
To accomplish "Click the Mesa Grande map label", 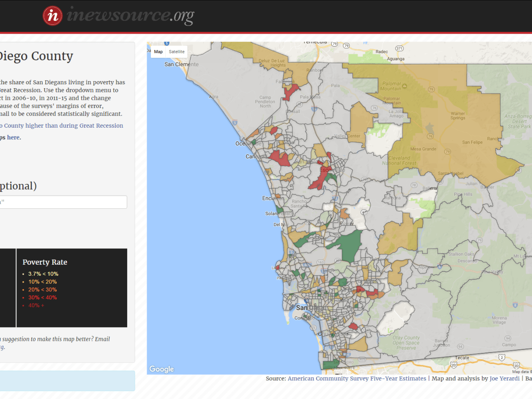I will coord(424,149).
